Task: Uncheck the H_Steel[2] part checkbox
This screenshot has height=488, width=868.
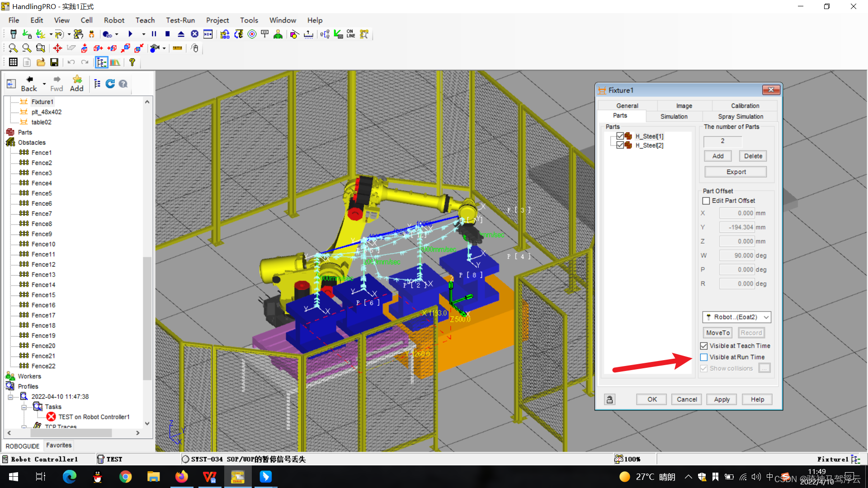Action: 620,145
